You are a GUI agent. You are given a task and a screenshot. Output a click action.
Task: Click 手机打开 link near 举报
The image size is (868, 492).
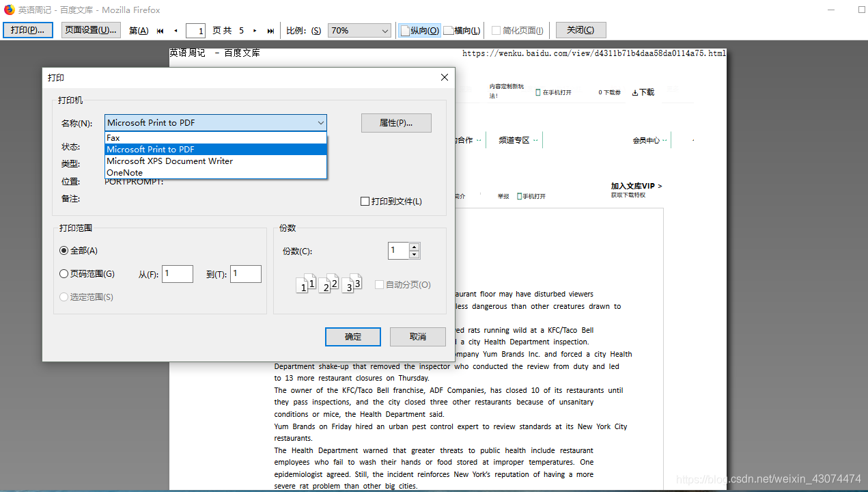coord(531,196)
